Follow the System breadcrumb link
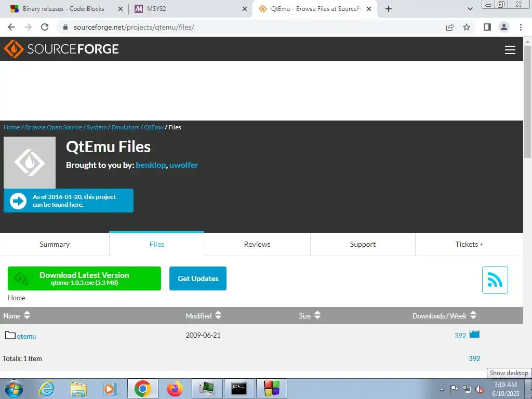Screen dimensions: 532x399 coord(97,127)
